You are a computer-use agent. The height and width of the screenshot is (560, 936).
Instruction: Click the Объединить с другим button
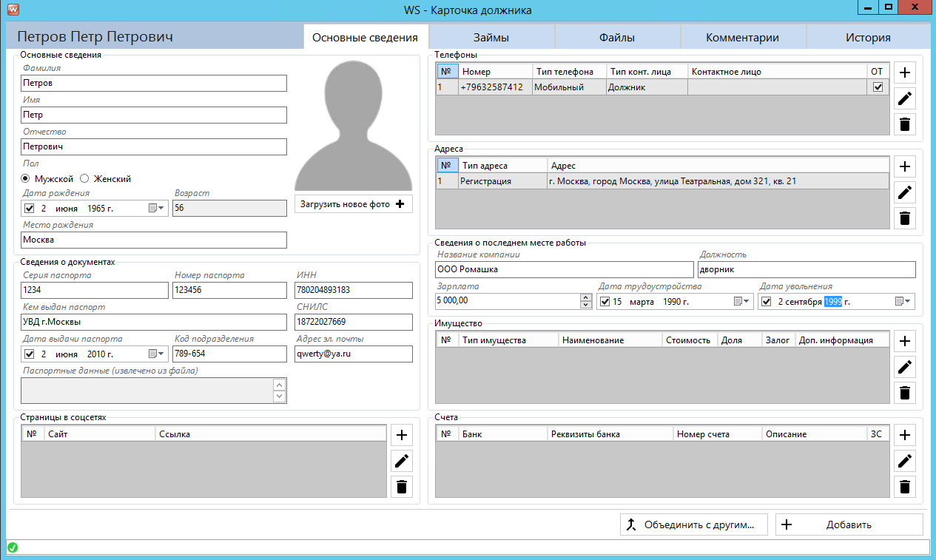tap(693, 525)
